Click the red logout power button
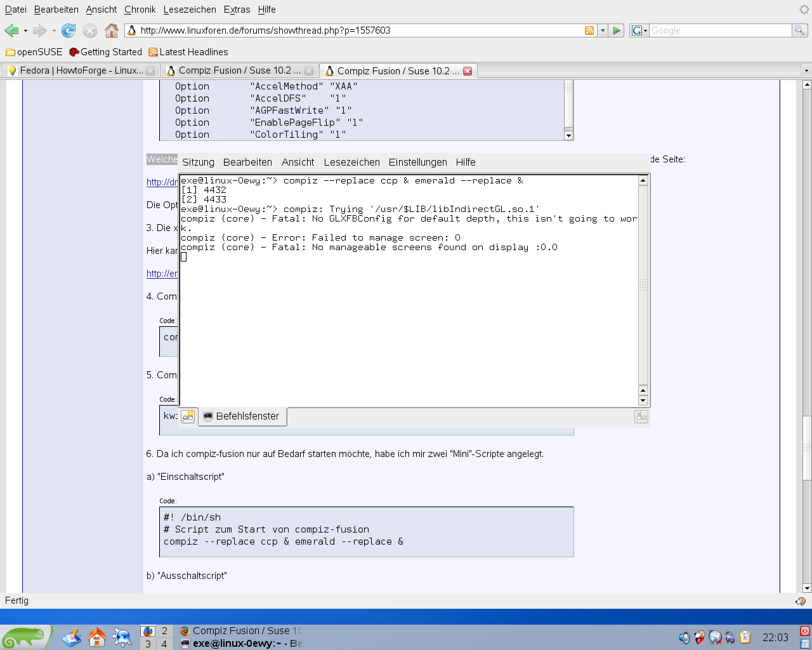The image size is (812, 650). pos(805,631)
